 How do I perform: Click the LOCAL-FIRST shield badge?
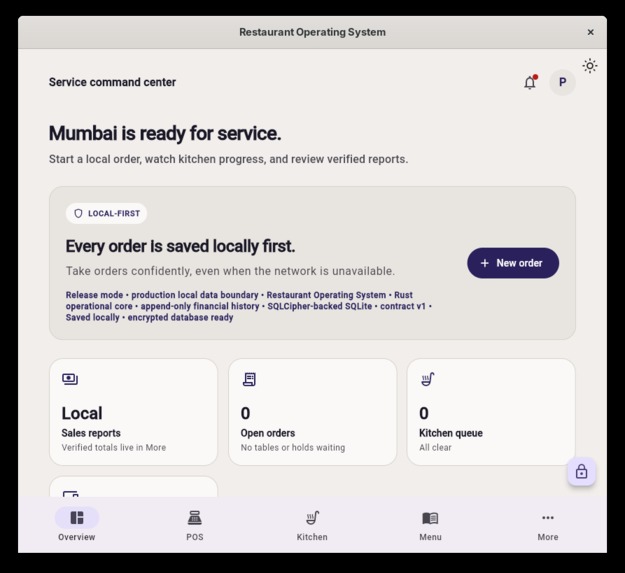[x=106, y=214]
